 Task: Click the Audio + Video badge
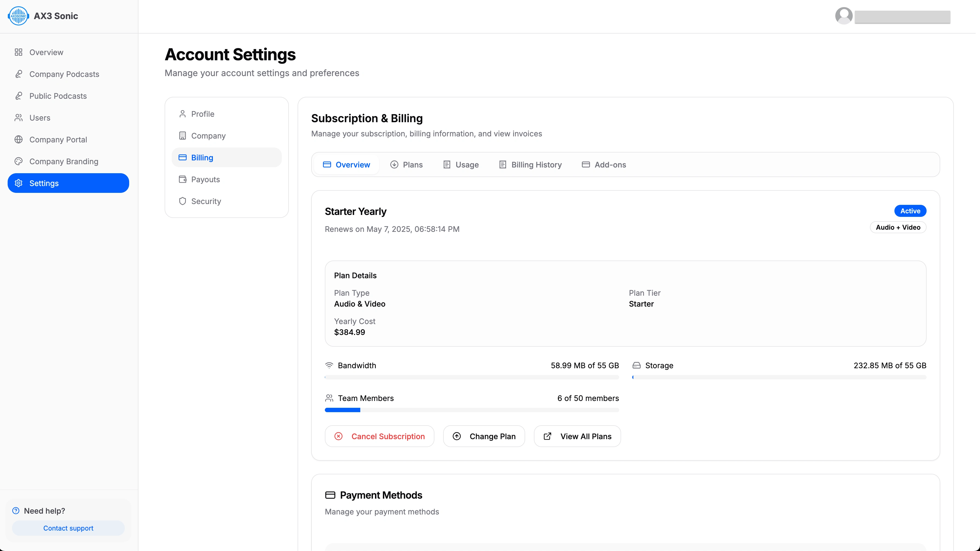(x=898, y=227)
